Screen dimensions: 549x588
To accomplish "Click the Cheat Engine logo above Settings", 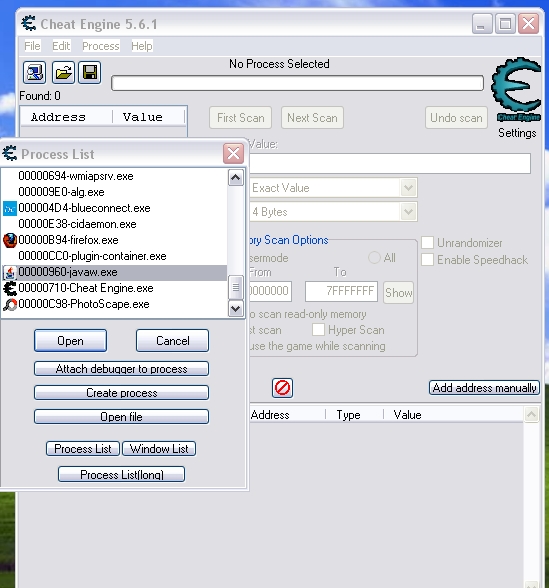I will coord(517,89).
